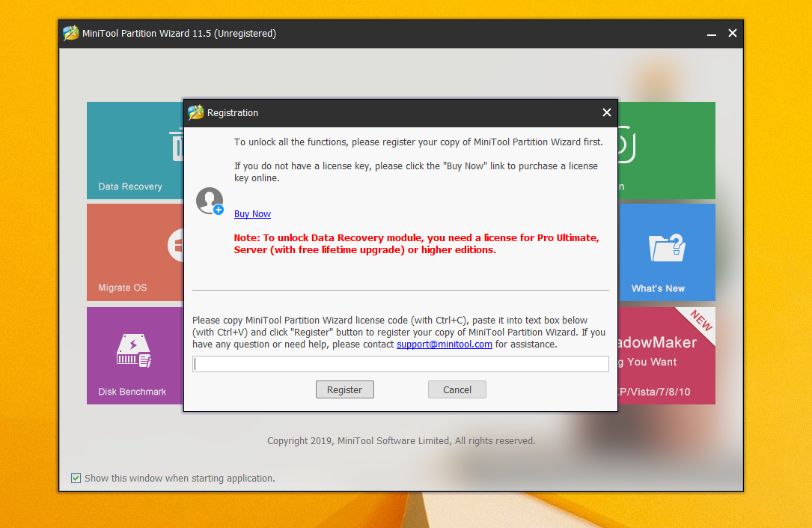Screen dimensions: 812x528
Task: Click the support@minitool.com email link
Action: (445, 344)
